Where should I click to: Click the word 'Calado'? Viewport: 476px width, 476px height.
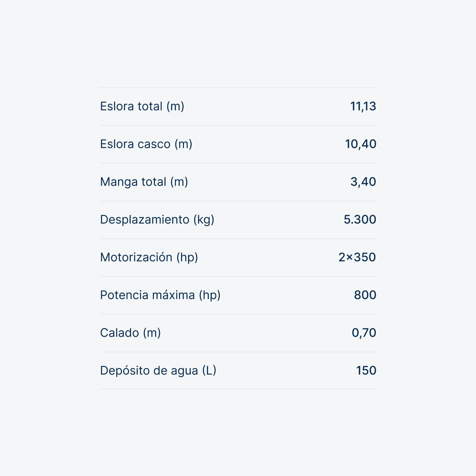coord(120,333)
